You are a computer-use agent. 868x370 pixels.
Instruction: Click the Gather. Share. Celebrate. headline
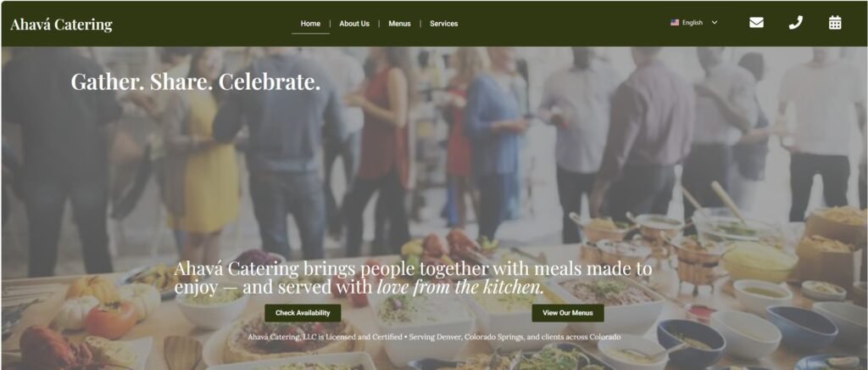[x=196, y=81]
